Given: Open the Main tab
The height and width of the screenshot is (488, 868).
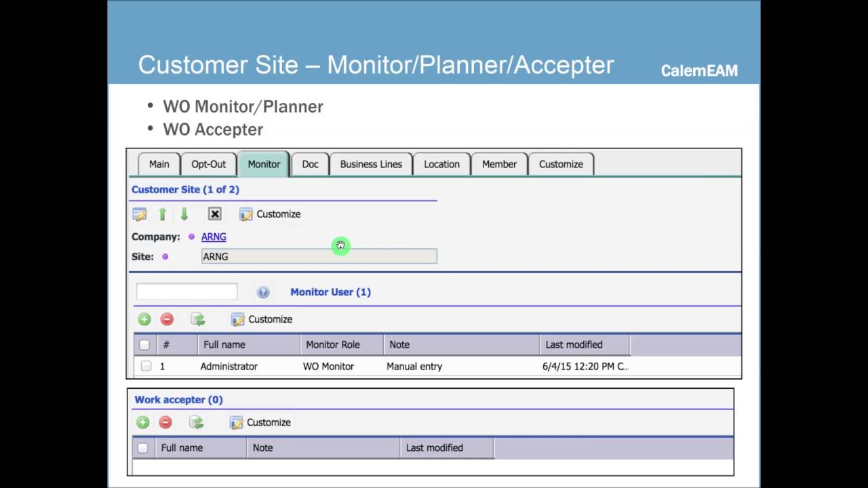Looking at the screenshot, I should (159, 164).
